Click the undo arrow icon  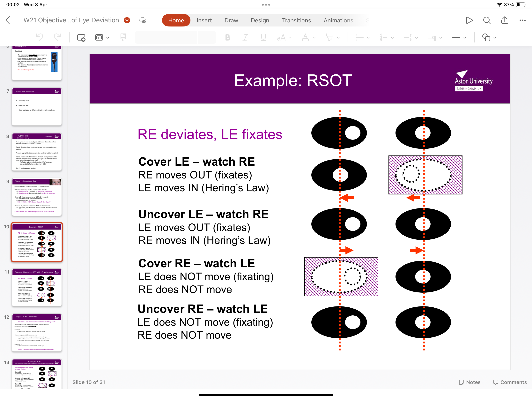[x=40, y=38]
